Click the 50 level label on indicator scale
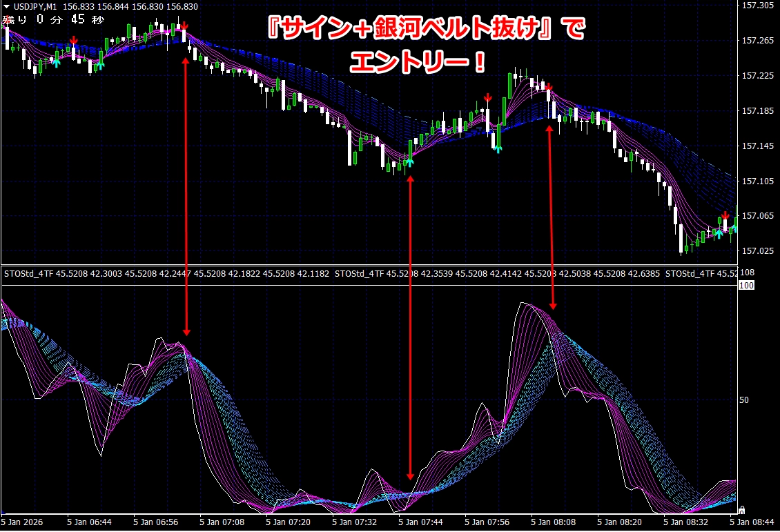 pyautogui.click(x=744, y=400)
